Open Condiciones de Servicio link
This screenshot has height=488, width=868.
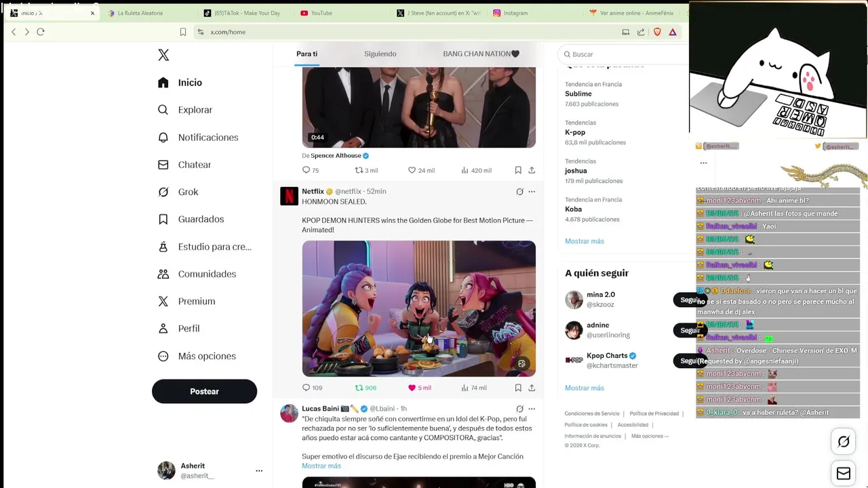click(x=592, y=413)
